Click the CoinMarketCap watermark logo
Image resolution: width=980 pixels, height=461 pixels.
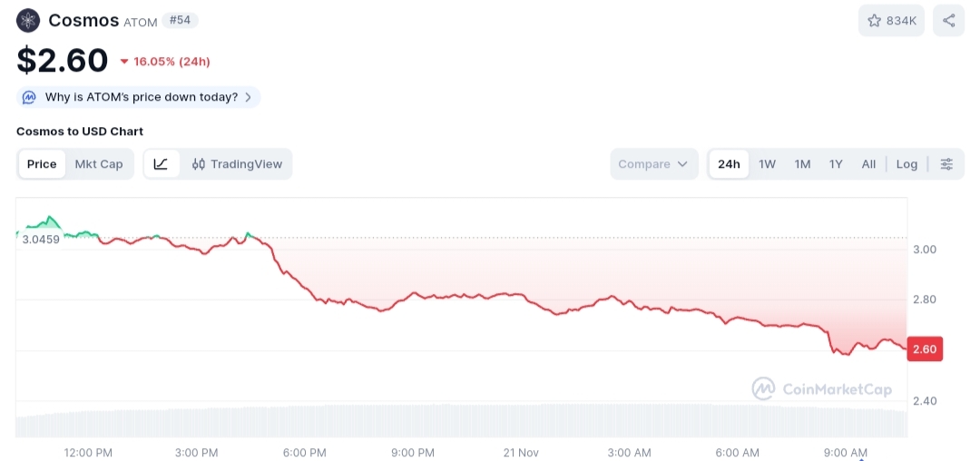(x=821, y=389)
